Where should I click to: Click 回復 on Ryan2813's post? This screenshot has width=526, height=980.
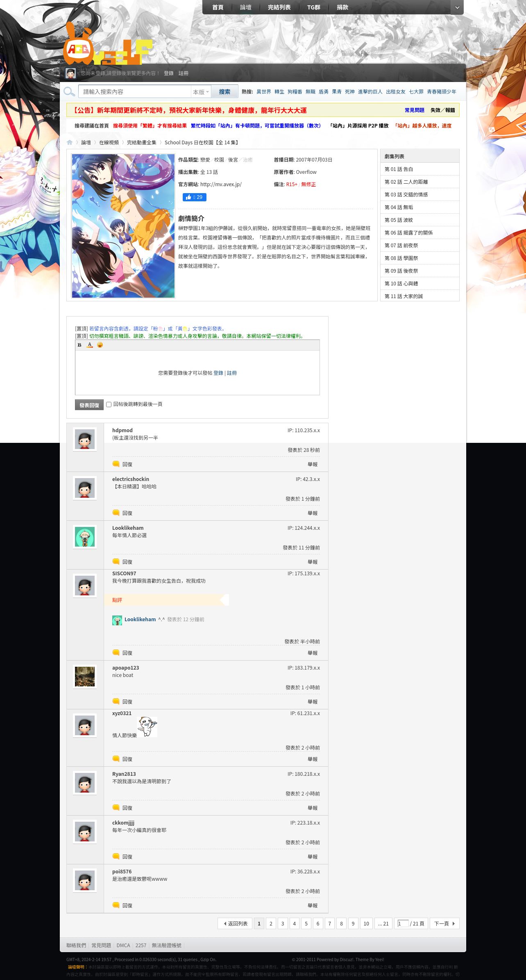tap(127, 808)
